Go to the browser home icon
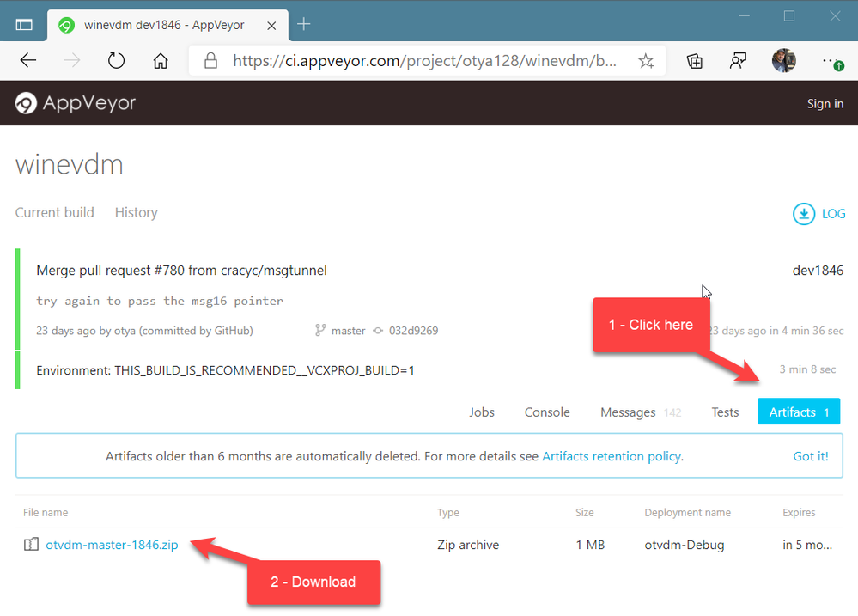Viewport: 858px width, 616px height. pyautogui.click(x=161, y=60)
